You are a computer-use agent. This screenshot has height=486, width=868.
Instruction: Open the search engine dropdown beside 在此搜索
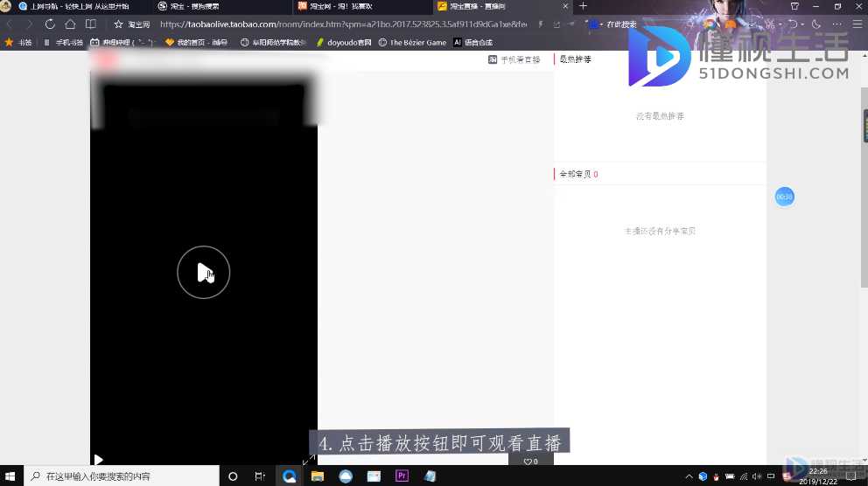pos(601,24)
